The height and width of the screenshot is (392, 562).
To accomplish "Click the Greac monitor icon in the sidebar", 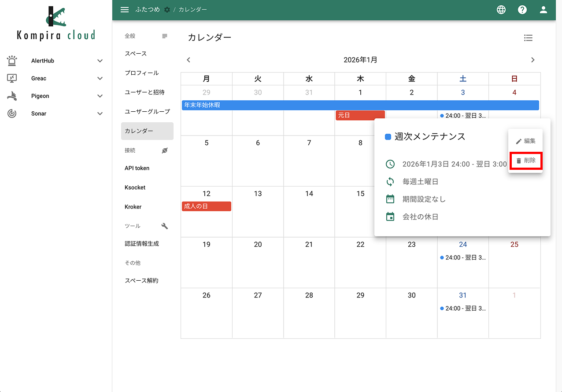I will point(12,78).
